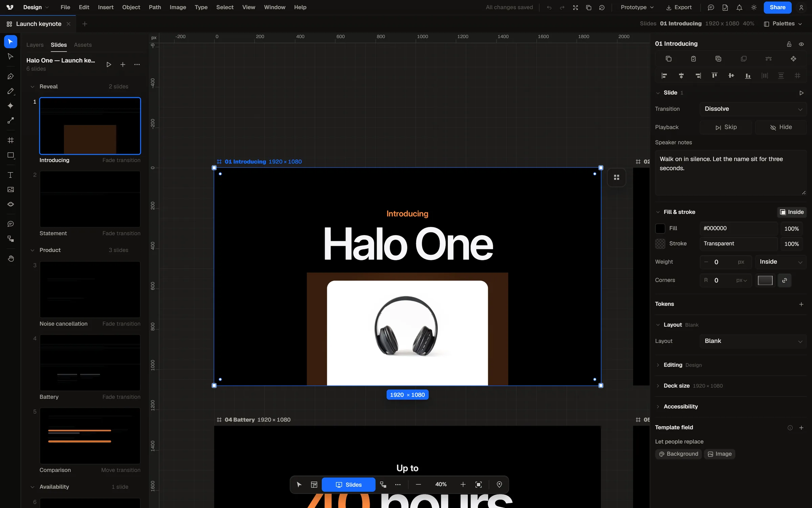Play the Halo One deck
The image size is (812, 508).
click(109, 64)
